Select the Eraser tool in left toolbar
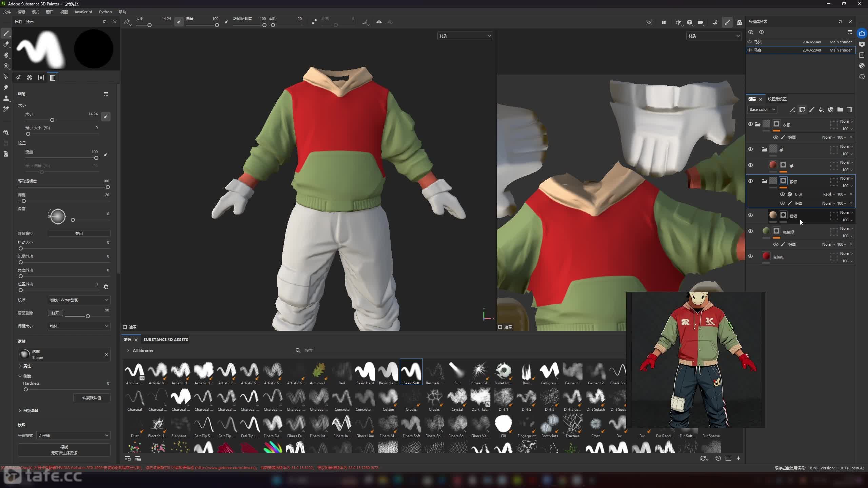The image size is (868, 488). click(x=6, y=44)
